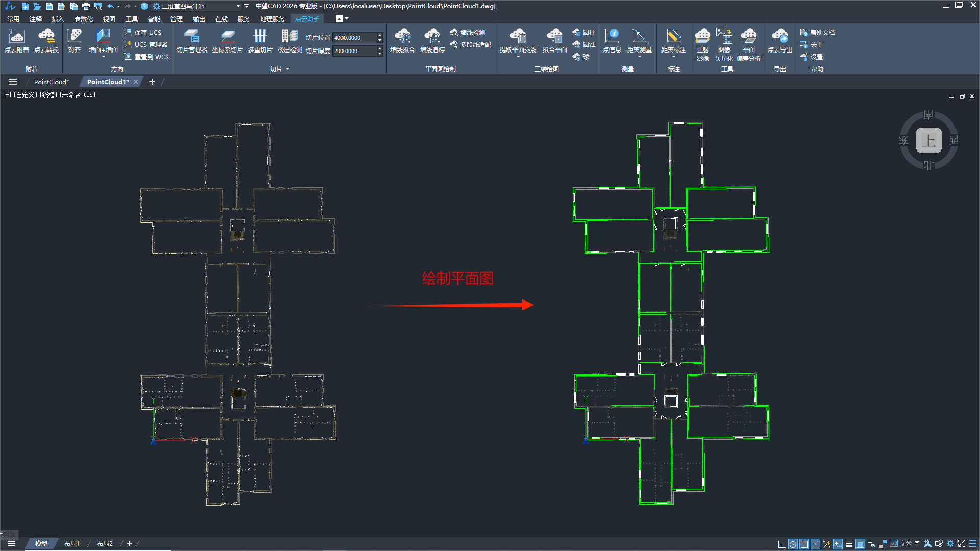Expand the quick access toolbar customize arrow
Viewport: 980px width, 551px height.
pyautogui.click(x=247, y=6)
